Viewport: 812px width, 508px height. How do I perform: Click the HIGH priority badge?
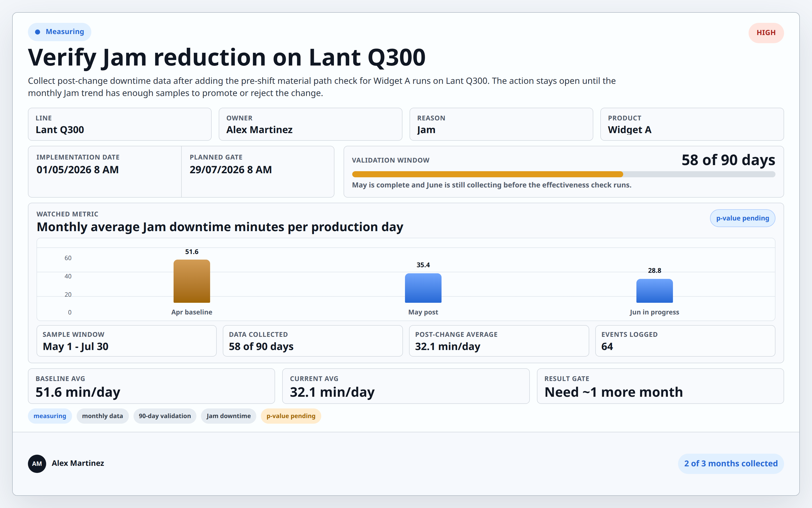click(766, 33)
